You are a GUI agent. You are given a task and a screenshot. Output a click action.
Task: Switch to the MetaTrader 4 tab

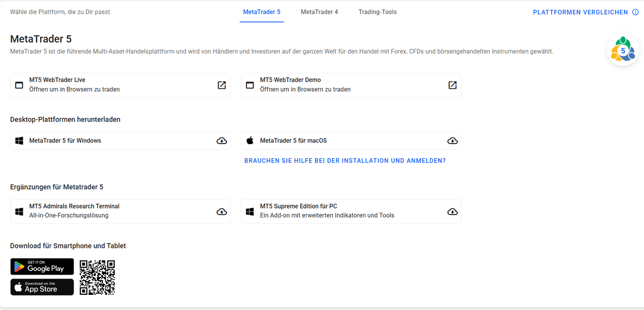pos(319,12)
